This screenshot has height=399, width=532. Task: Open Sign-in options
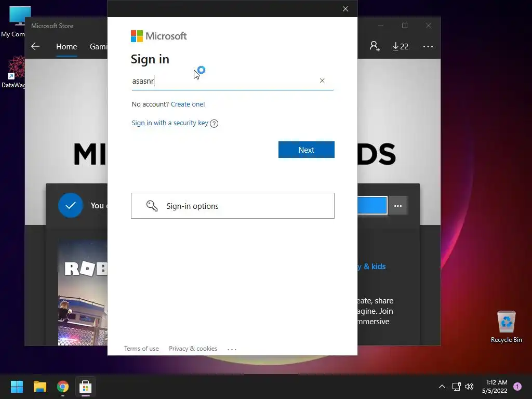coord(232,206)
